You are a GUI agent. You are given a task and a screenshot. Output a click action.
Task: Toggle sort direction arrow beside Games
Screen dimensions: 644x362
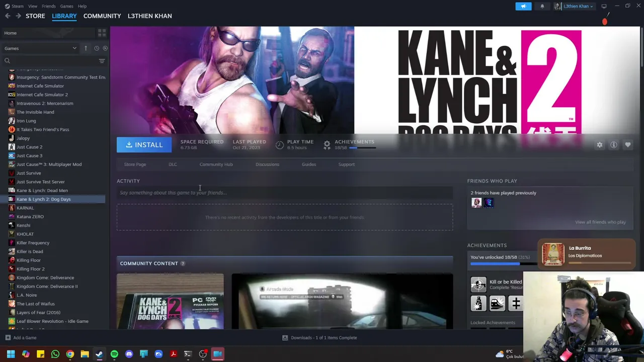click(x=86, y=48)
